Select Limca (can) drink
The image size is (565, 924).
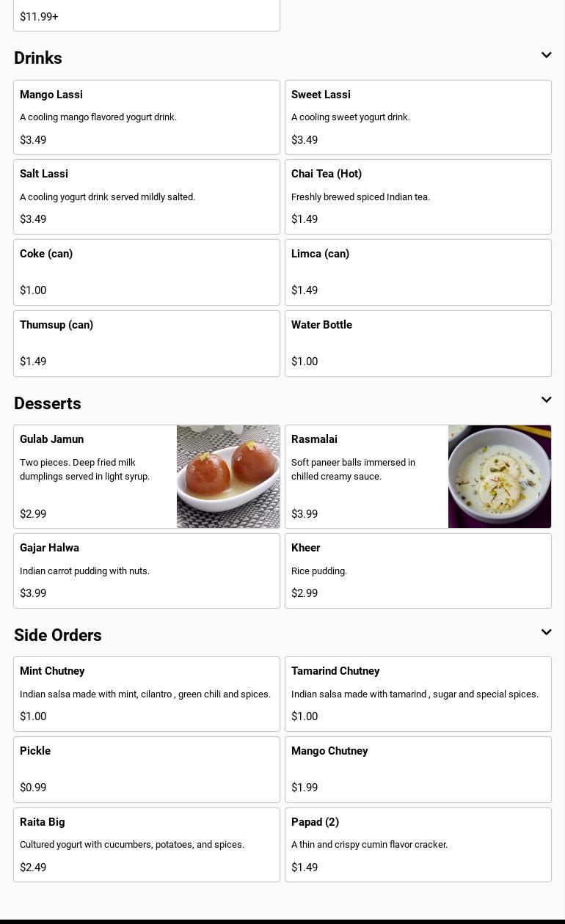coord(418,272)
